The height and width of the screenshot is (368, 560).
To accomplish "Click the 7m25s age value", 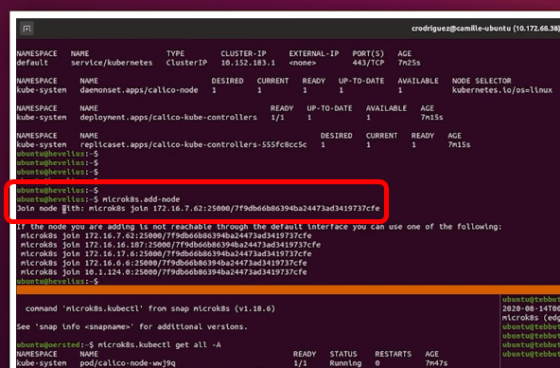I will [409, 63].
